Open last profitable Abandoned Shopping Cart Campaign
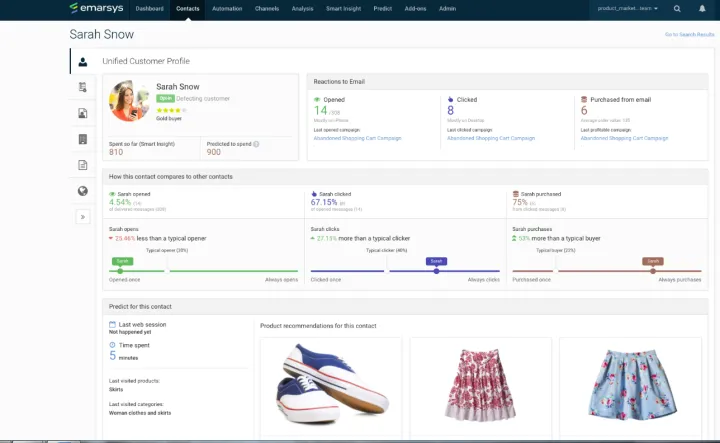720x443 pixels. pos(624,138)
